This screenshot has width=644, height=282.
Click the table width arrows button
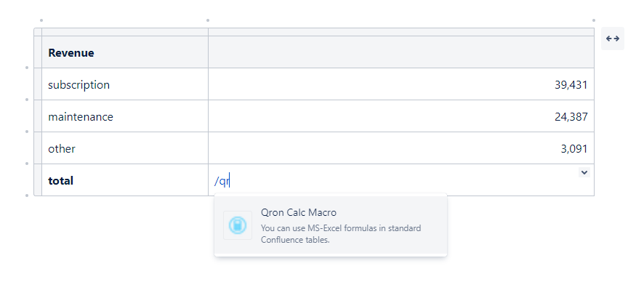pyautogui.click(x=612, y=39)
